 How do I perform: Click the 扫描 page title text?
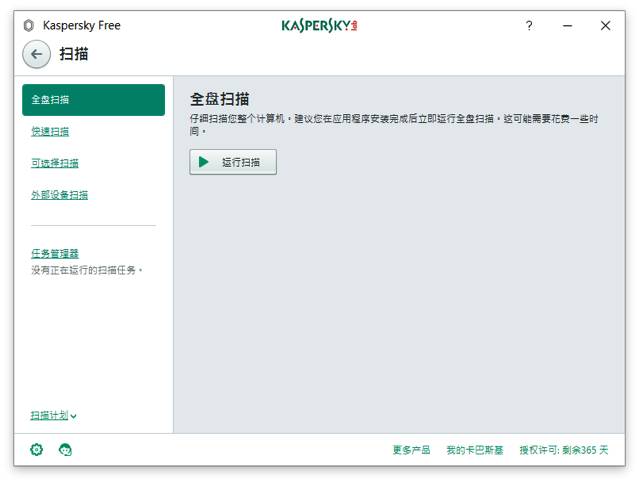[x=74, y=54]
